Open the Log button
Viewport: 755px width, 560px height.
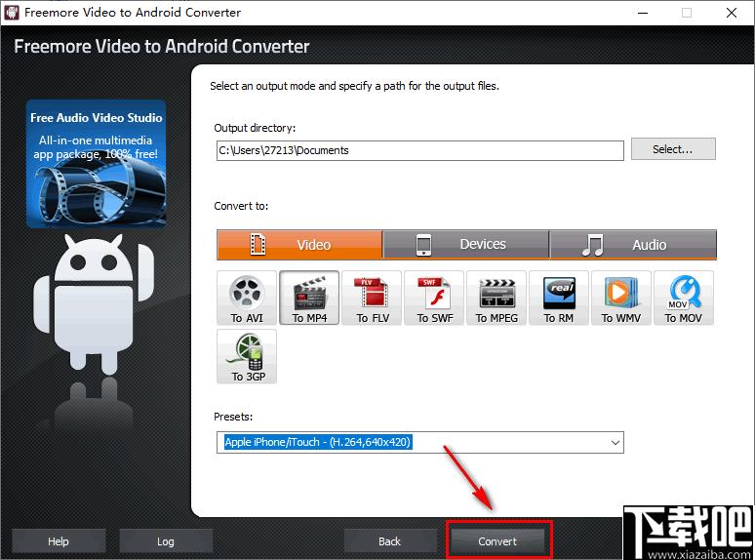point(166,541)
